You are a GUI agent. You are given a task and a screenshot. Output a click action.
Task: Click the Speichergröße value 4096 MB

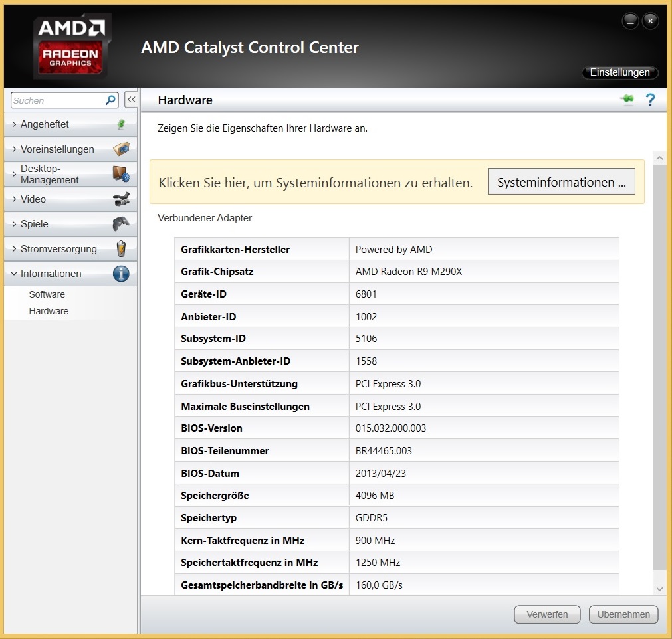point(375,495)
